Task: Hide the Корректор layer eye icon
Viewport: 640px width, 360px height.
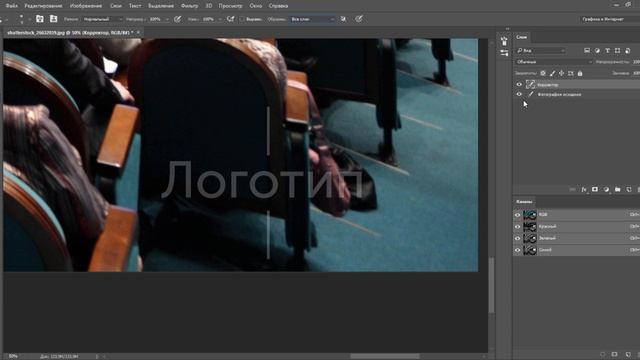Action: [x=519, y=84]
